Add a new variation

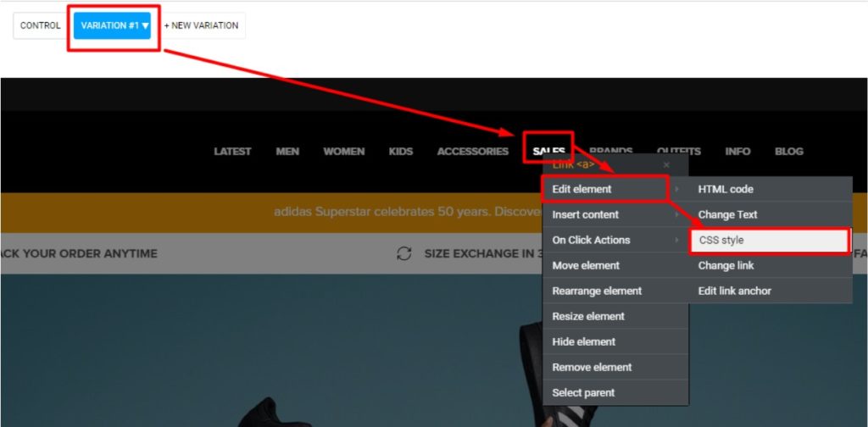pyautogui.click(x=201, y=25)
